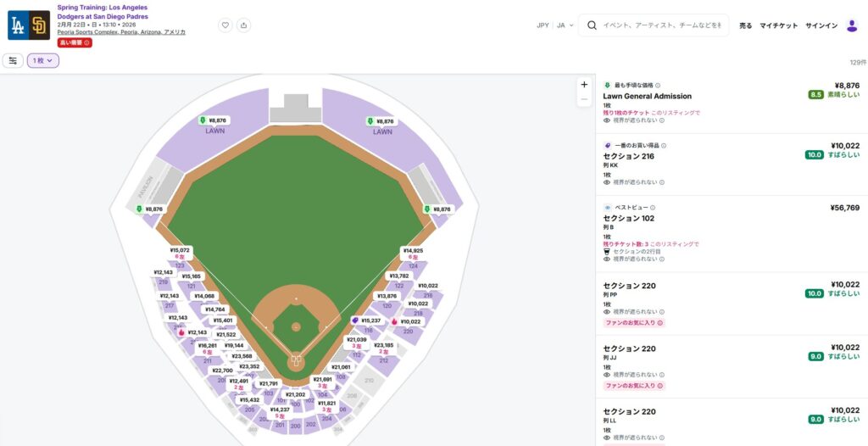The height and width of the screenshot is (446, 868).
Task: Click the purple user profile avatar icon
Action: click(852, 25)
